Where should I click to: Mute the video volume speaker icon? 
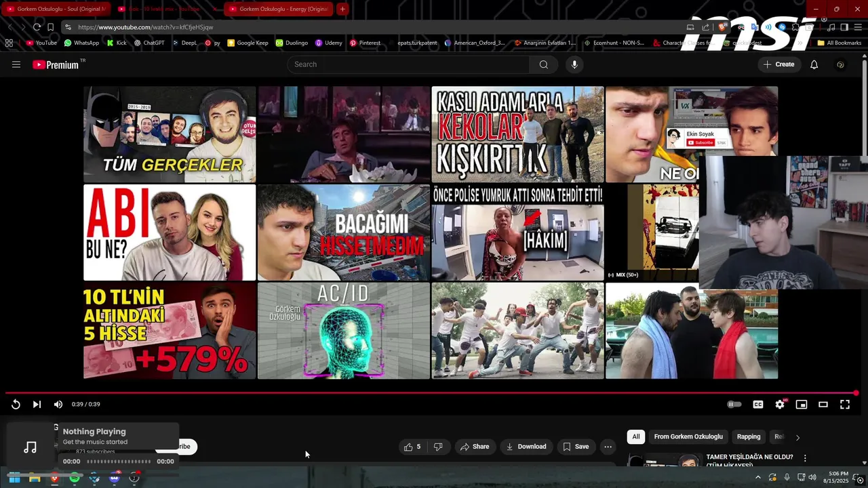[x=58, y=405]
